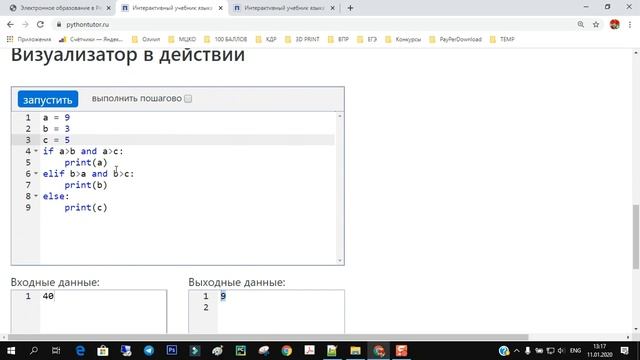The height and width of the screenshot is (360, 640).
Task: Show hidden system tray icons
Action: pyautogui.click(x=517, y=351)
